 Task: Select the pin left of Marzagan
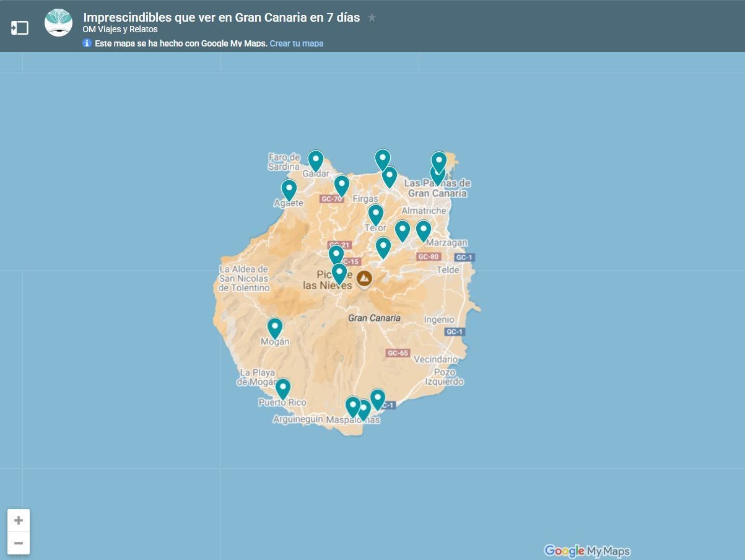pyautogui.click(x=424, y=231)
